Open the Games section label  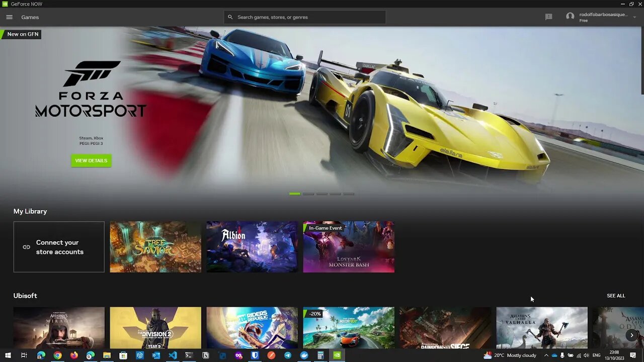(30, 17)
